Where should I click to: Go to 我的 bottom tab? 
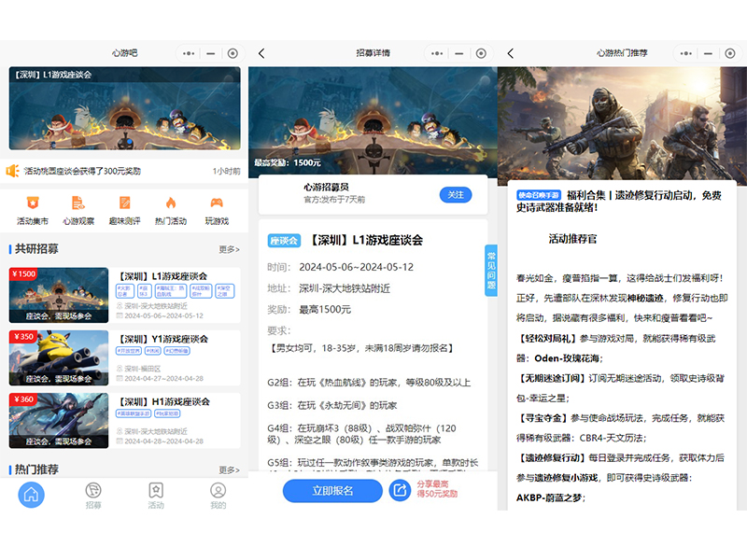[218, 495]
